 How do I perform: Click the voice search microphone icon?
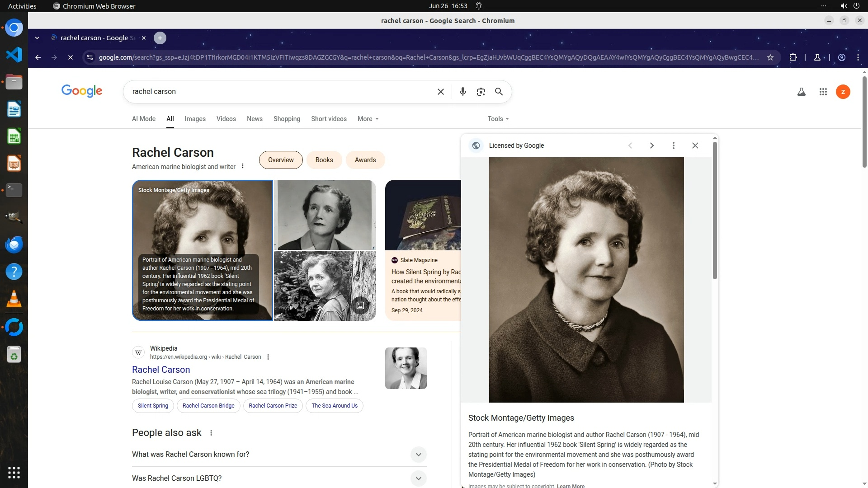click(462, 92)
